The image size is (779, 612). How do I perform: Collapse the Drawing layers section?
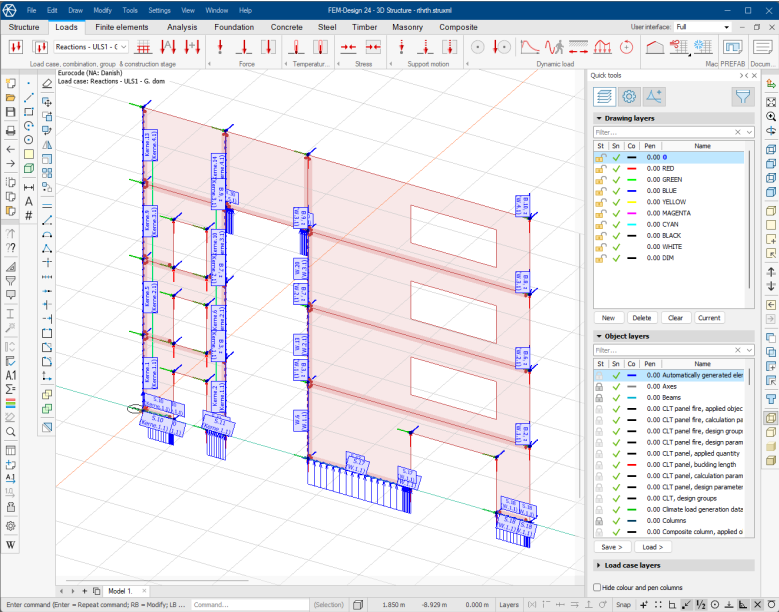coord(599,118)
